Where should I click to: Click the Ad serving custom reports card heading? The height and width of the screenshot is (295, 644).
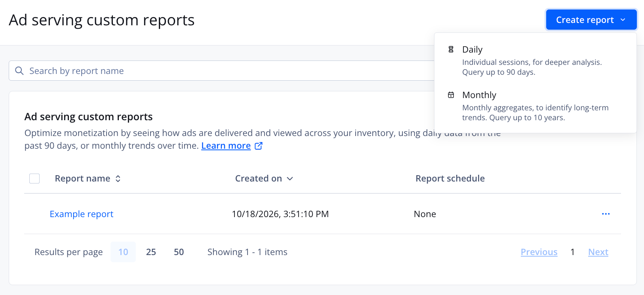click(89, 117)
